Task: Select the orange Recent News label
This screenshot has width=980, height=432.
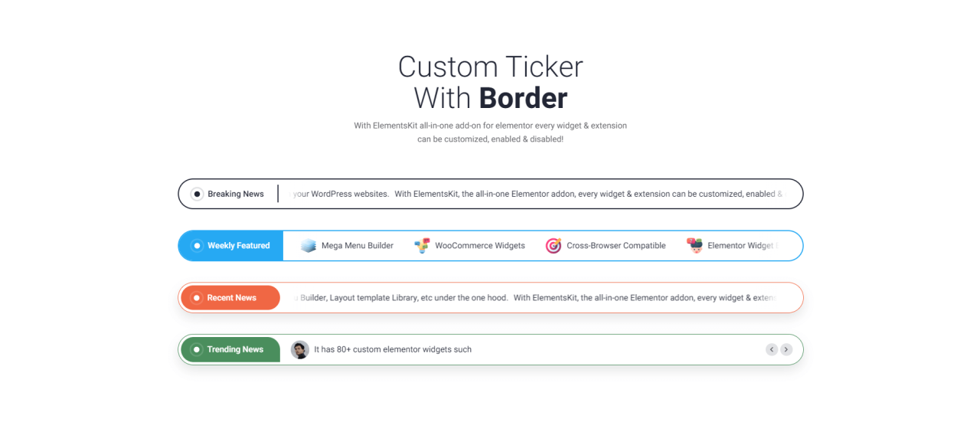Action: tap(232, 298)
